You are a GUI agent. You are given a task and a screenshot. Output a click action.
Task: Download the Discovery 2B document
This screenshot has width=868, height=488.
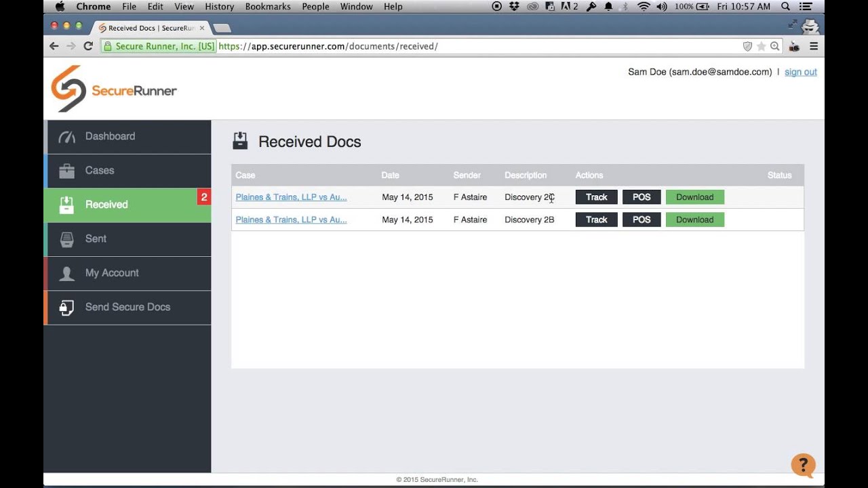point(695,220)
